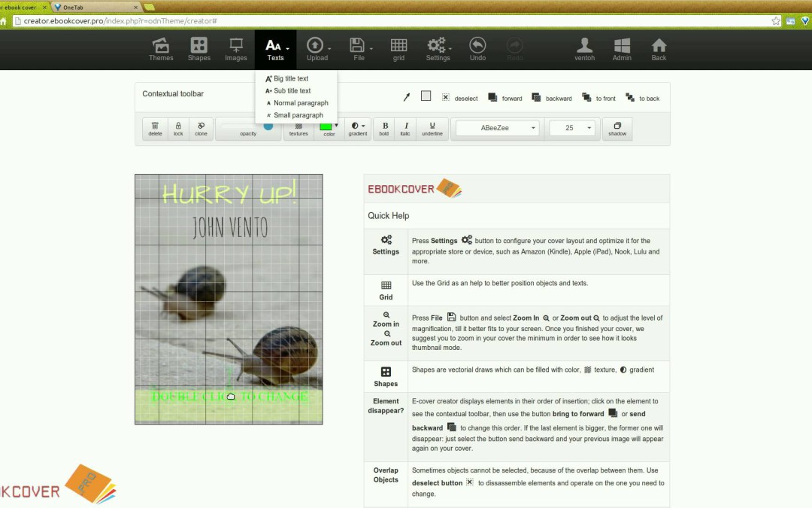Add a shadow to text
This screenshot has height=508, width=812.
coord(617,129)
